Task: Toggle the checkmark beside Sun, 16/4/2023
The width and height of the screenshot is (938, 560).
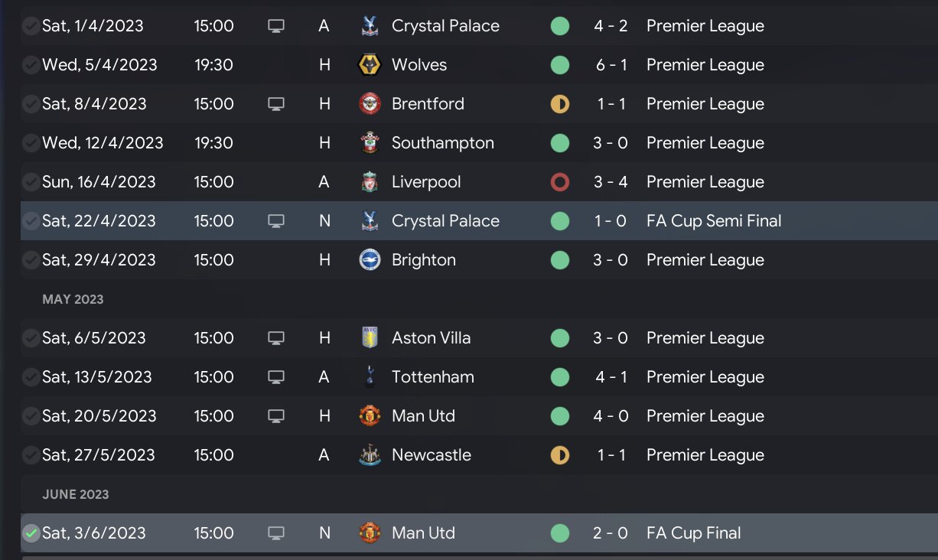Action: (31, 182)
